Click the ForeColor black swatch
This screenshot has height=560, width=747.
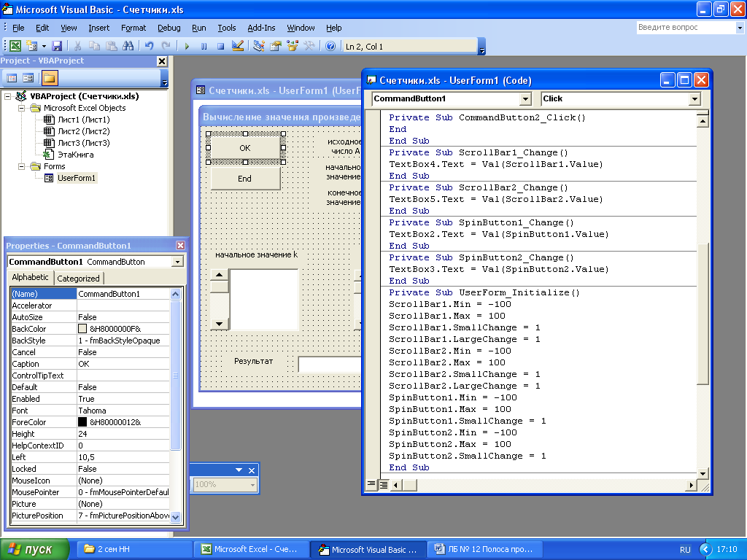[82, 422]
